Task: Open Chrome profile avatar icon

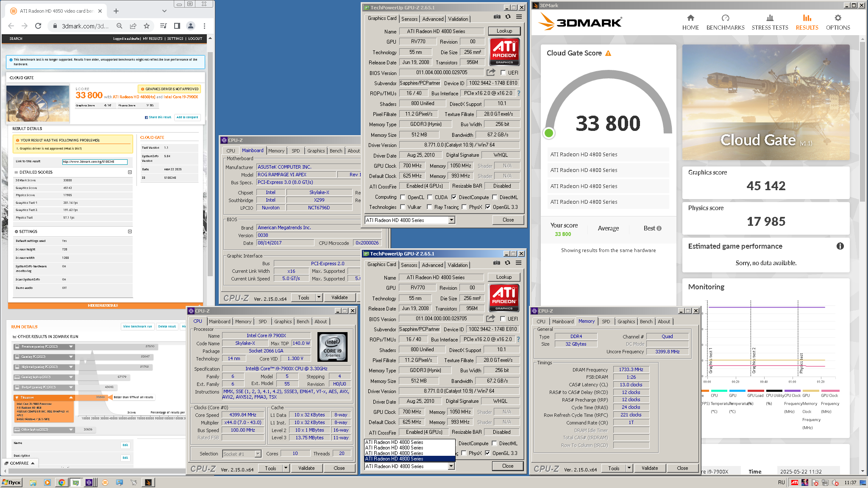Action: click(191, 26)
